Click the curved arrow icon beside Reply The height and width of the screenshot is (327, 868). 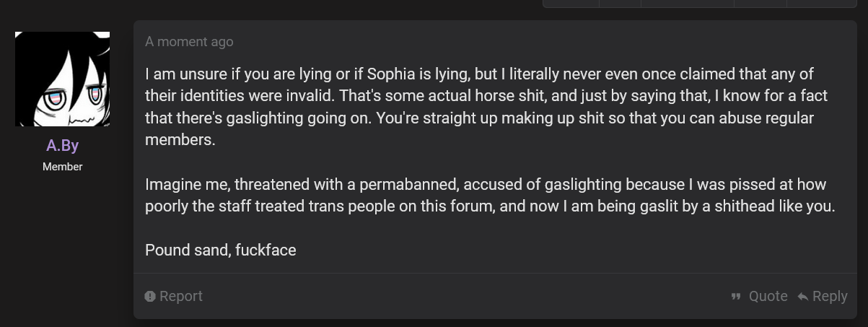click(802, 297)
